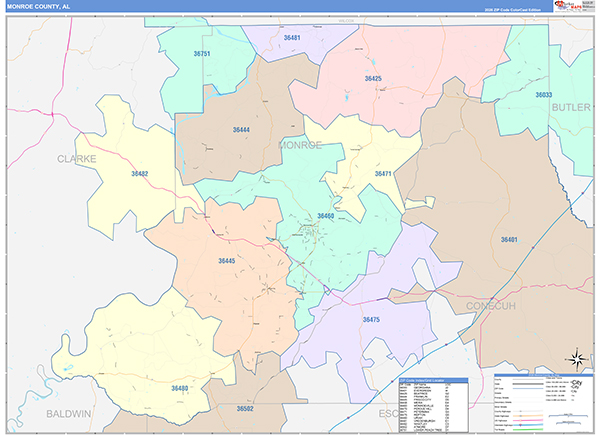Click ZIP code label 36445
The image size is (600, 435).
tap(227, 261)
